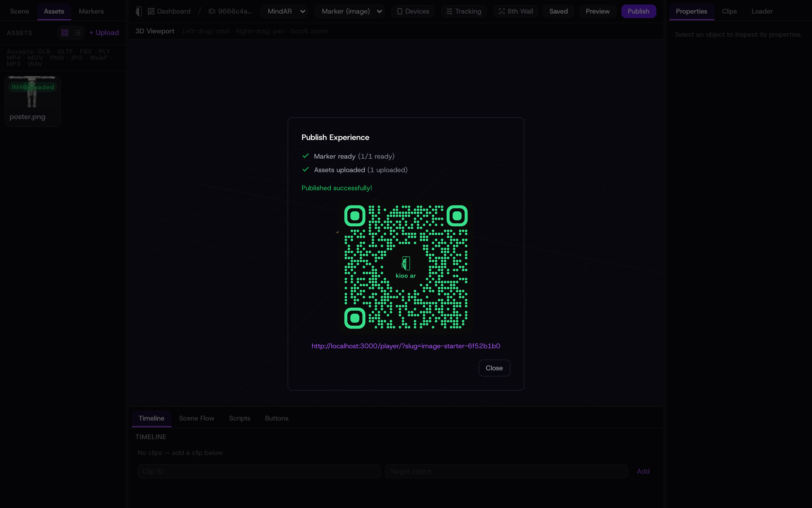The image size is (812, 508).
Task: Switch assets to grid view
Action: coord(65,32)
